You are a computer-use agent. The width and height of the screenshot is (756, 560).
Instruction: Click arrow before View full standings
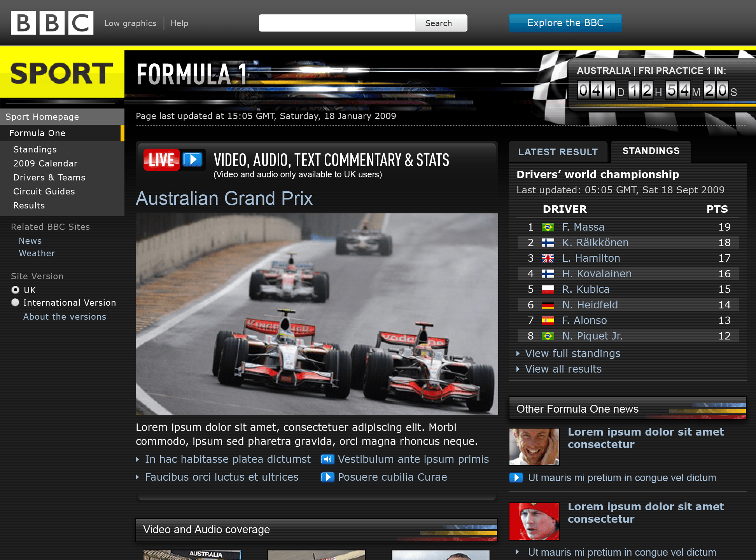(518, 353)
